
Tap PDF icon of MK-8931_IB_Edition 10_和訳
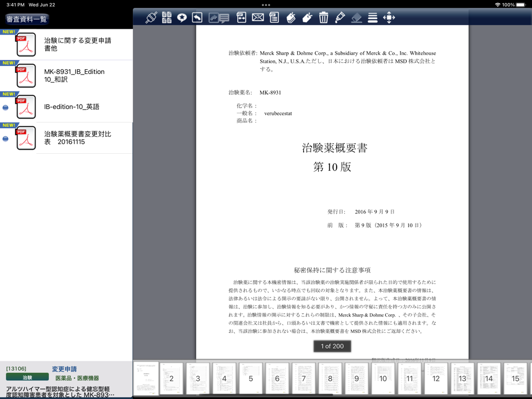click(26, 76)
